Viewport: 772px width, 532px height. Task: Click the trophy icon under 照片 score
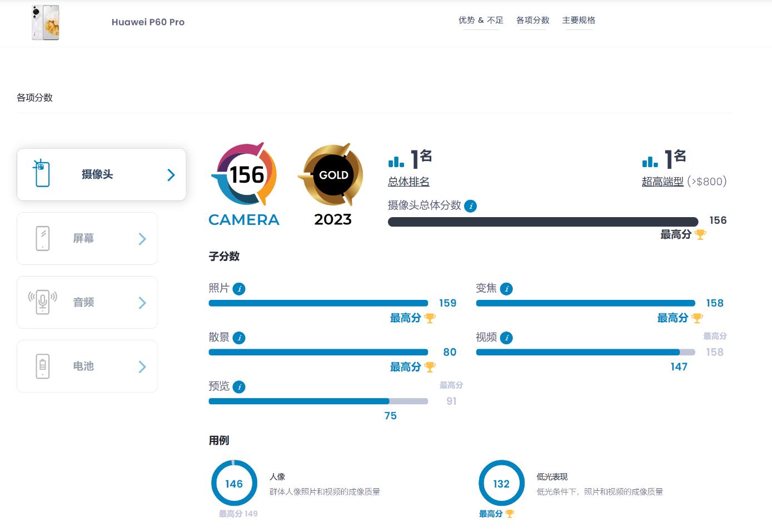coord(430,318)
